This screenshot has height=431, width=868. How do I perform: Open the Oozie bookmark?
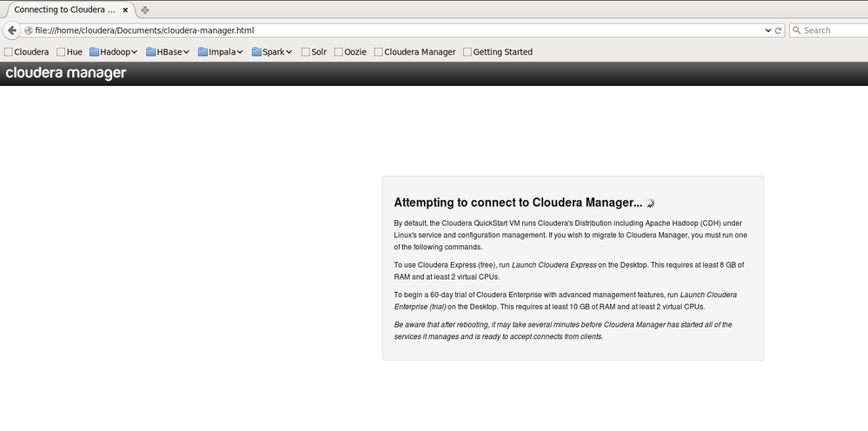(x=350, y=52)
